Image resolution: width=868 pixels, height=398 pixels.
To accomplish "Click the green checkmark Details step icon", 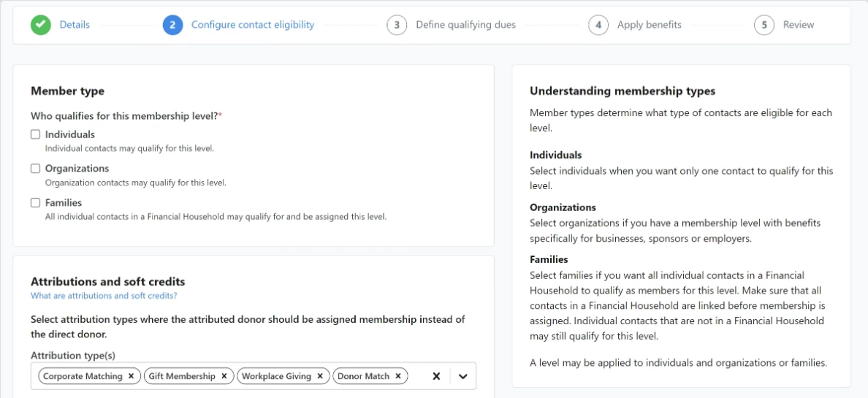I will 40,25.
